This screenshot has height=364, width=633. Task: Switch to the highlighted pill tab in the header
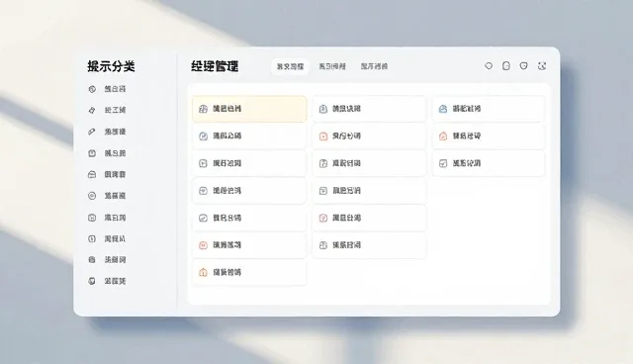[x=290, y=66]
